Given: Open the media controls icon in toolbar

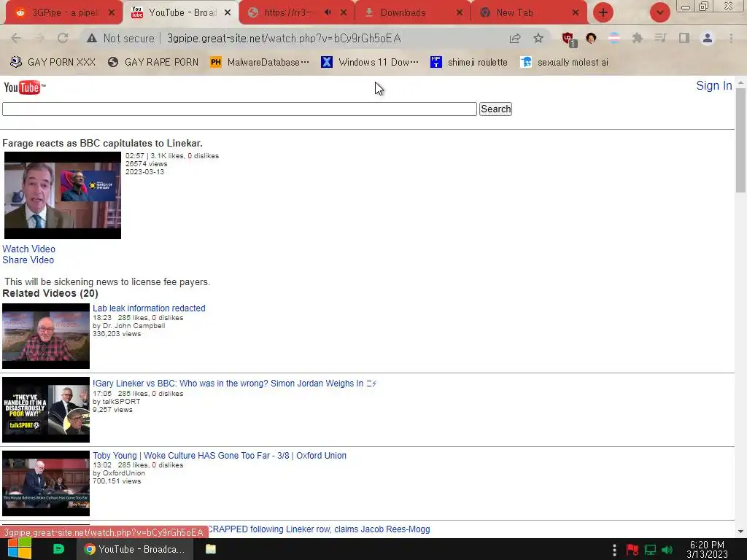Looking at the screenshot, I should (660, 38).
